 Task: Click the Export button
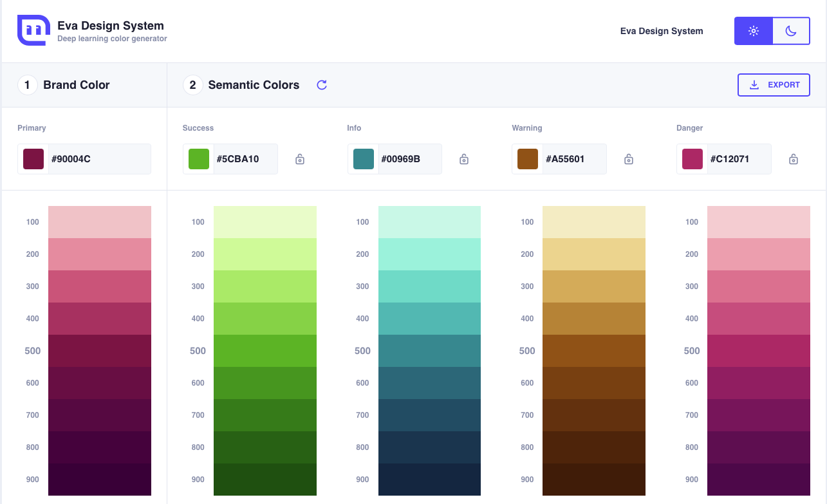pos(774,85)
